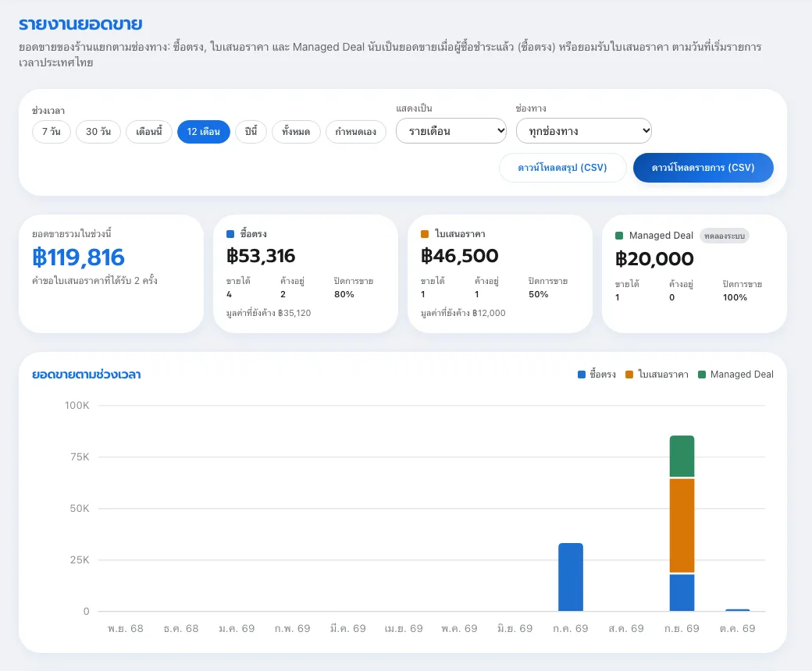Click the รายงานยอดขาย page heading
Screen dimensions: 812x671
[80, 24]
